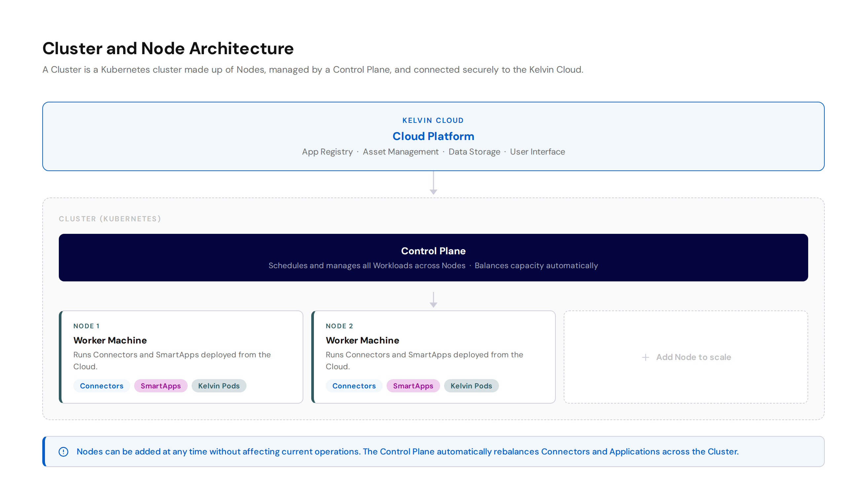Click Node 2 description about Connectors and SmartApps
867x504 pixels.
(425, 360)
